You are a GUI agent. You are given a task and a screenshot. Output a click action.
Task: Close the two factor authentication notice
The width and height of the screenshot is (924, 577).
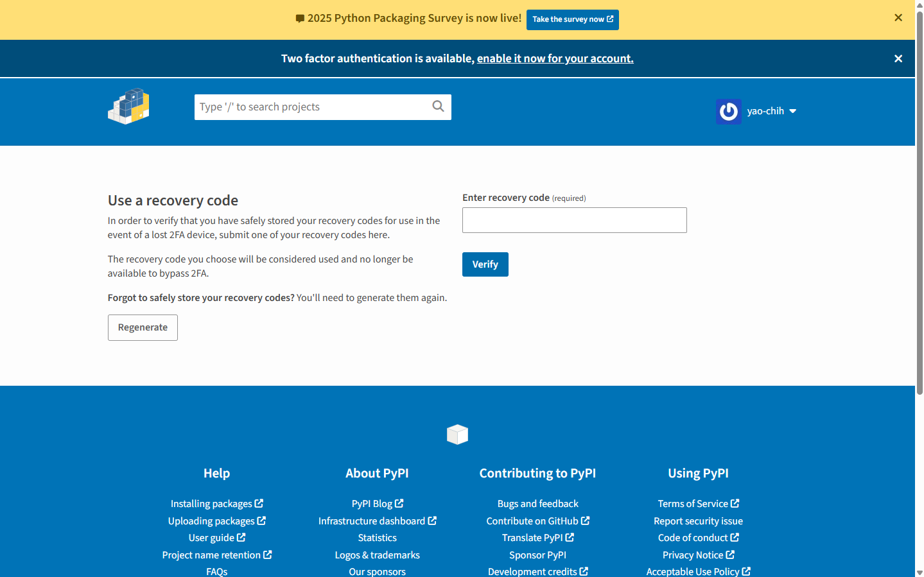click(x=898, y=58)
